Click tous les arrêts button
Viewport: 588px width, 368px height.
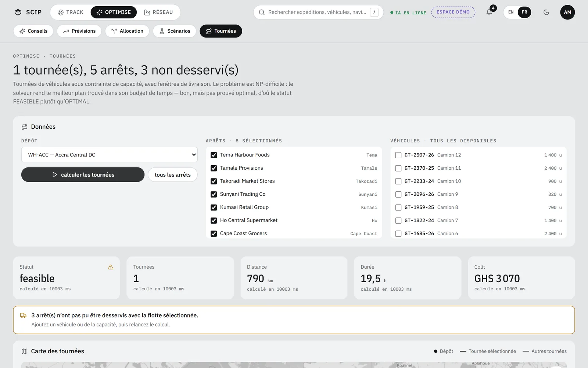point(173,175)
